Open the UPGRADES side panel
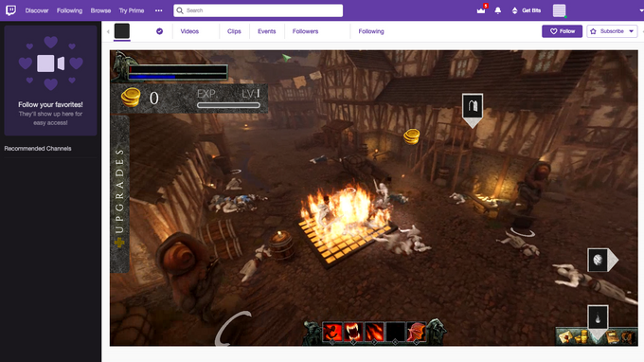 (x=119, y=194)
